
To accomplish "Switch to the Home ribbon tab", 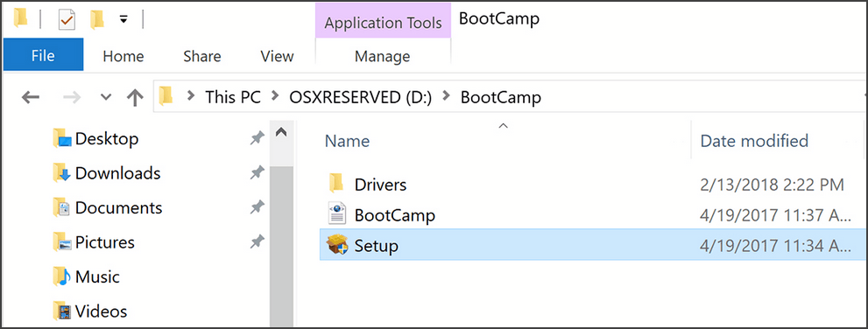I will (123, 56).
